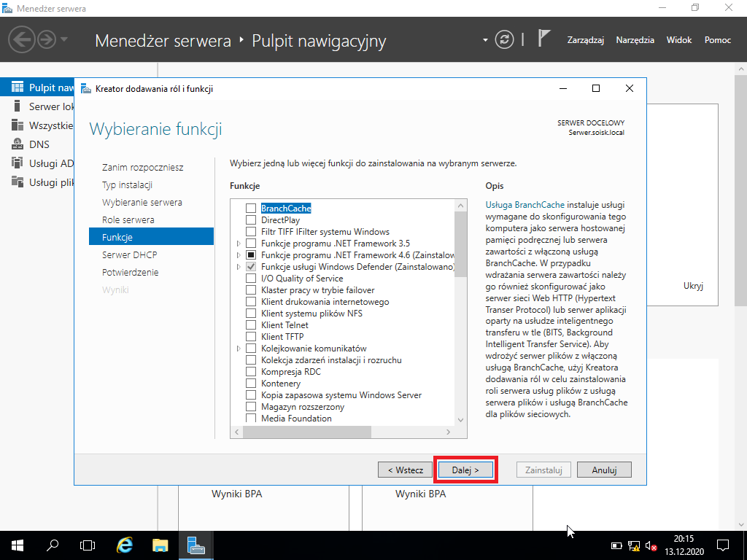
Task: Go back with the < Wstecz button
Action: pyautogui.click(x=406, y=470)
